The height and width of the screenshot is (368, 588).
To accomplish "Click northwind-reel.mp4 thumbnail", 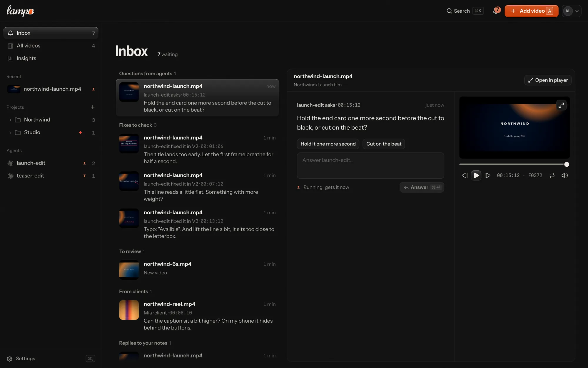I will tap(129, 310).
